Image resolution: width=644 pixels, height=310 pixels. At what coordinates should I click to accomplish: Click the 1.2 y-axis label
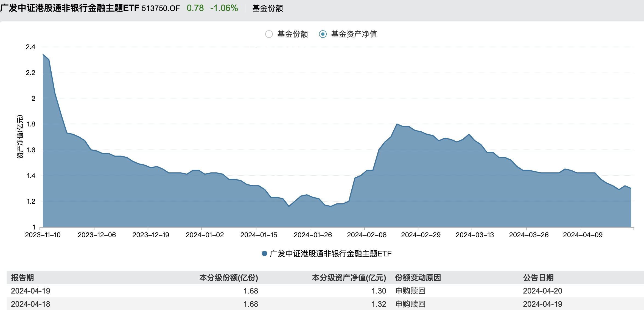click(31, 201)
